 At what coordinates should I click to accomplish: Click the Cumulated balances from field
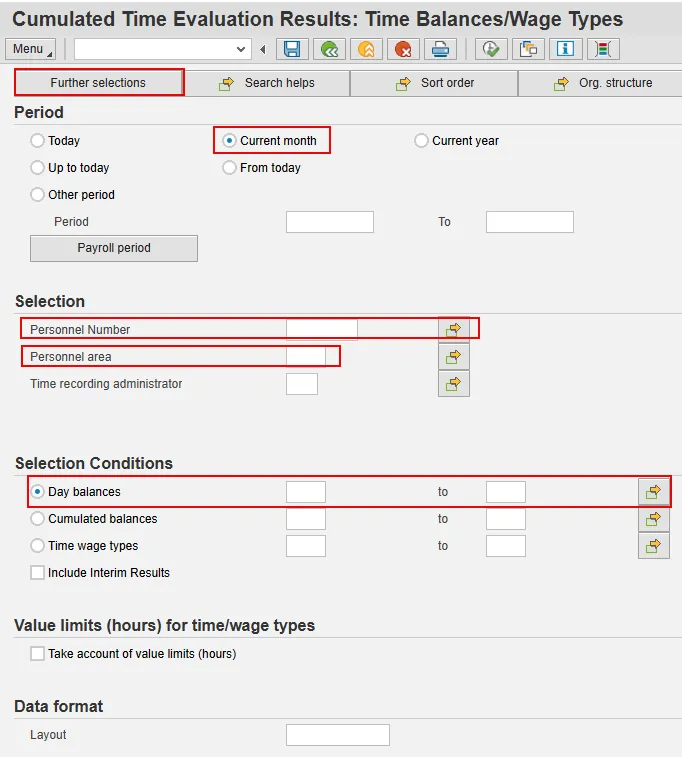tap(306, 519)
